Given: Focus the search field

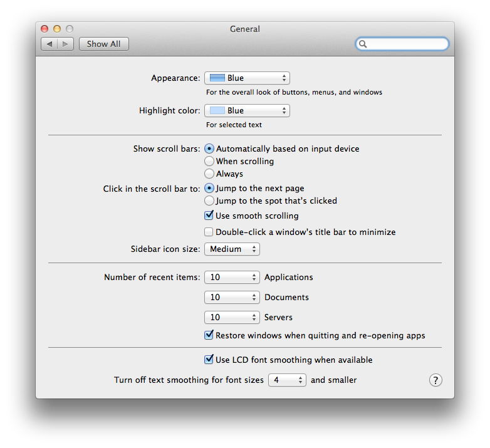Looking at the screenshot, I should point(402,44).
